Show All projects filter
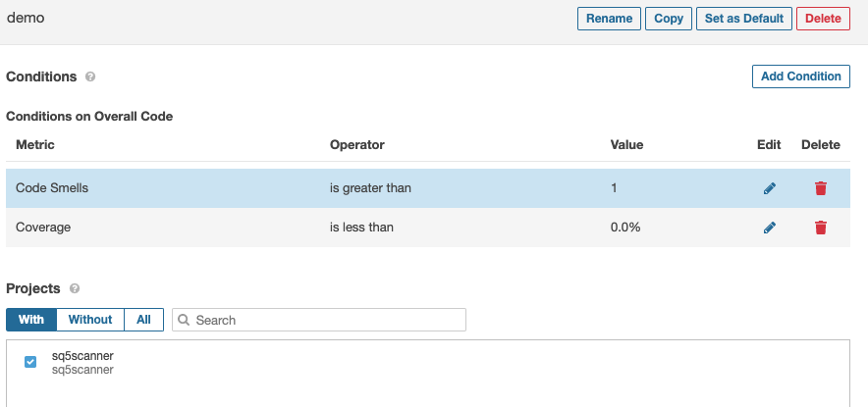 [x=143, y=320]
